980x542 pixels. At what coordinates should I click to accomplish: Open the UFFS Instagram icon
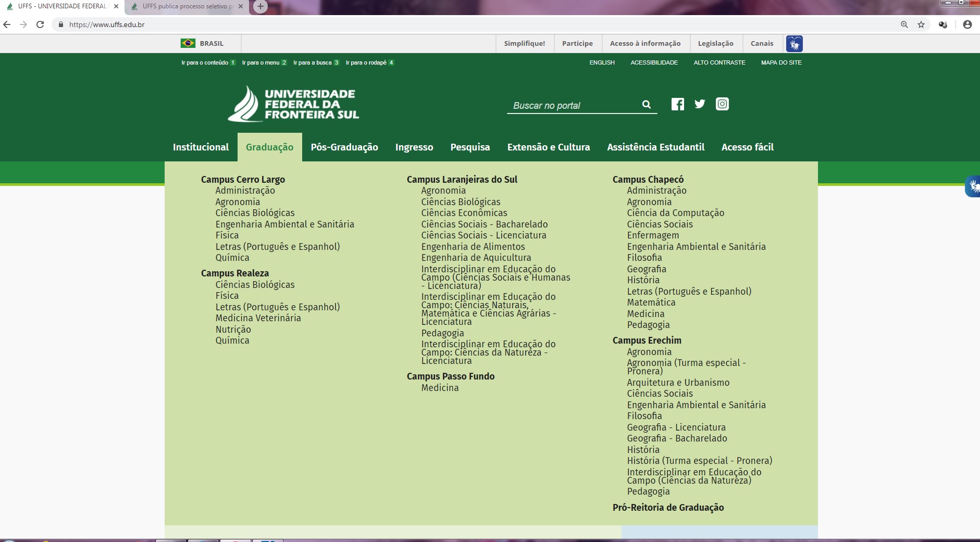click(x=722, y=104)
